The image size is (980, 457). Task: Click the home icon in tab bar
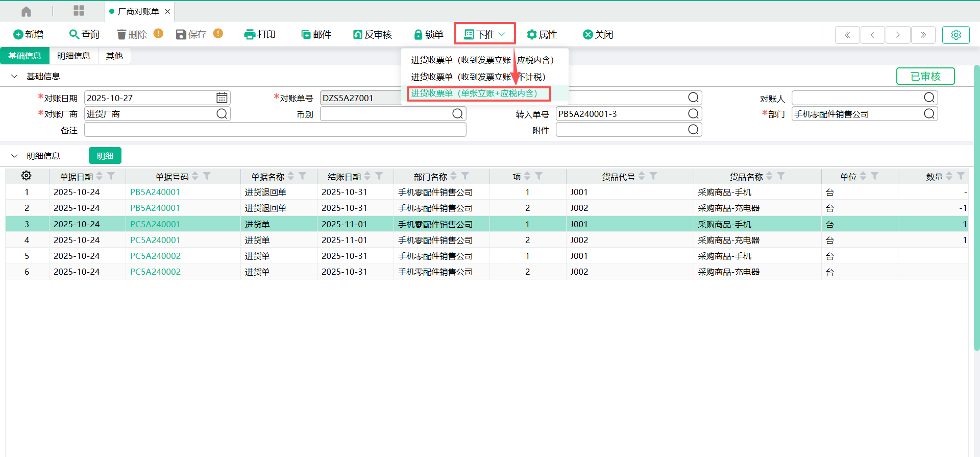pyautogui.click(x=26, y=11)
